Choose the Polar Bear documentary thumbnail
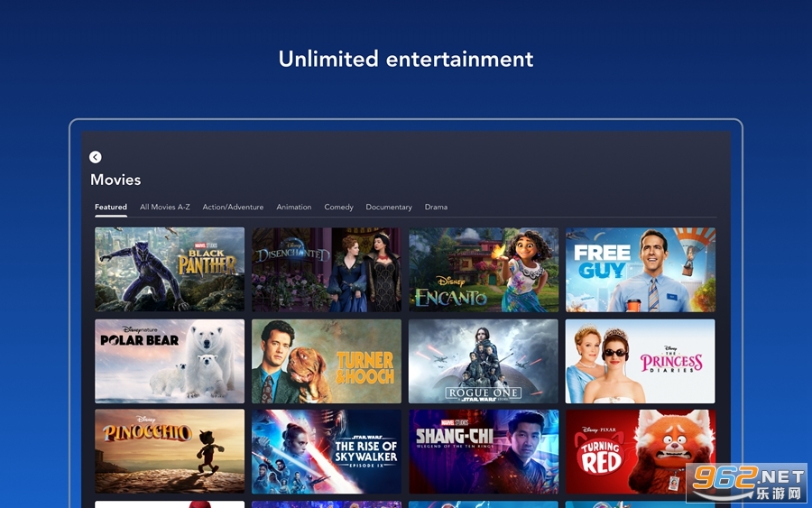 point(170,361)
